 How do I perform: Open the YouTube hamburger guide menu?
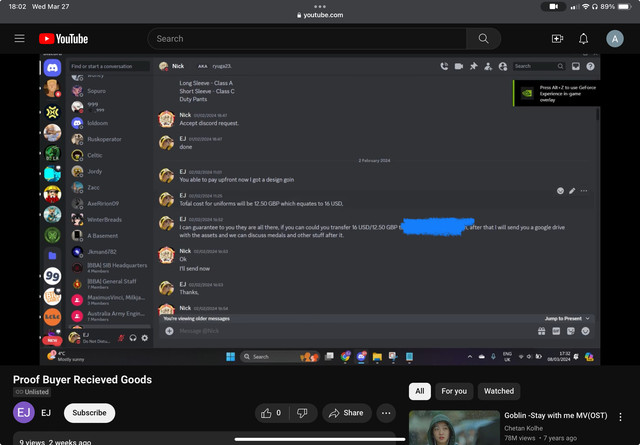coord(19,38)
